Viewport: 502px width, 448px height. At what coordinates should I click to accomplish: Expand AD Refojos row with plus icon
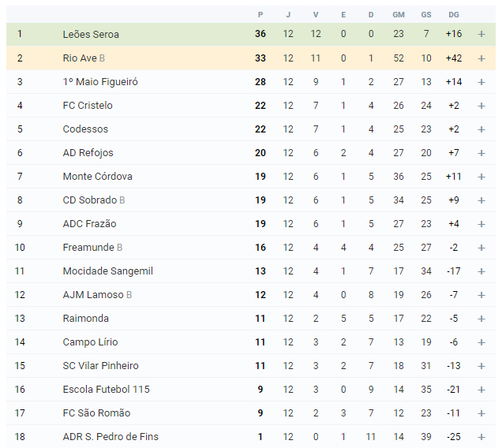(x=481, y=153)
